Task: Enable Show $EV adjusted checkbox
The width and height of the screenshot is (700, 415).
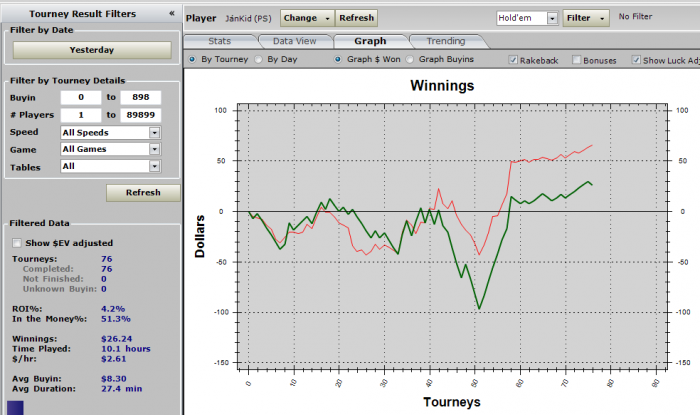Action: (17, 243)
